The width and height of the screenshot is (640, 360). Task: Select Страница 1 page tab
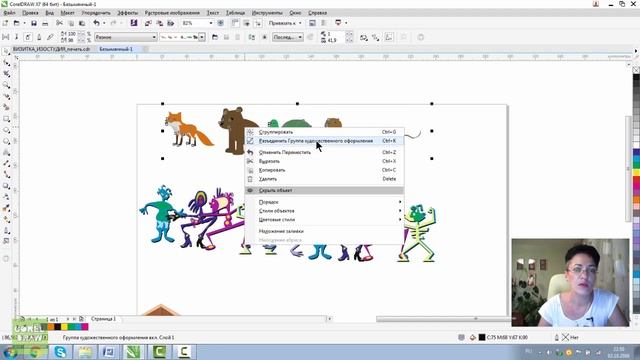click(x=103, y=319)
